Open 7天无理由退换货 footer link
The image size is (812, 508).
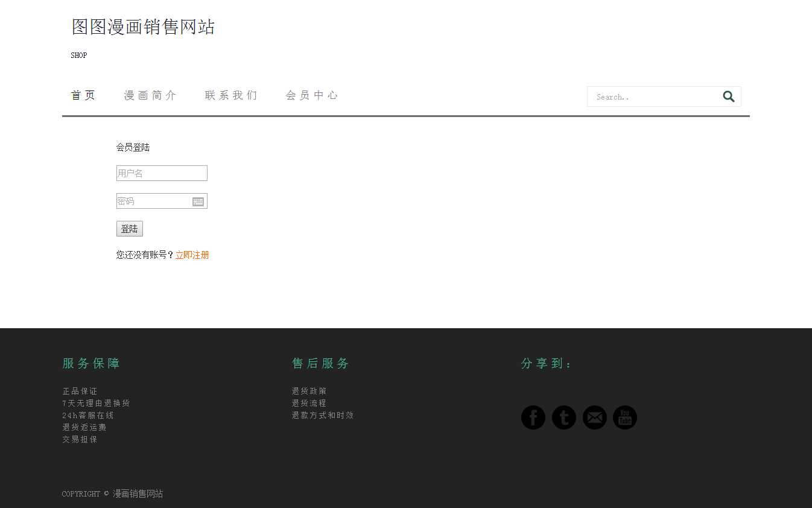(x=96, y=403)
